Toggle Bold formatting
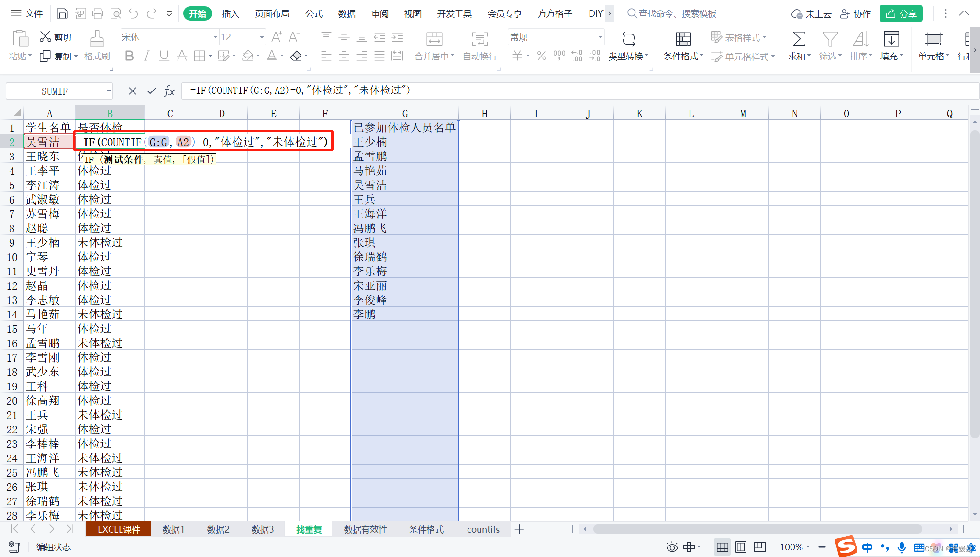This screenshot has height=557, width=980. (129, 56)
